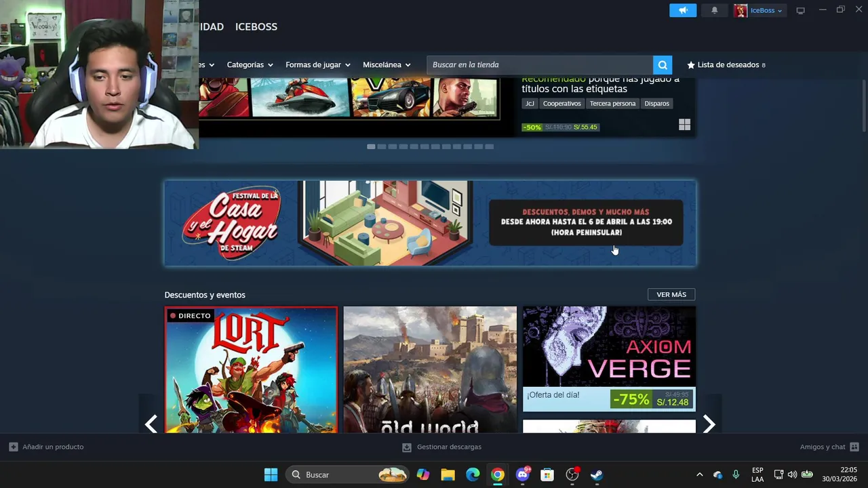This screenshot has width=868, height=488.
Task: Open the LORT game card
Action: 251,370
